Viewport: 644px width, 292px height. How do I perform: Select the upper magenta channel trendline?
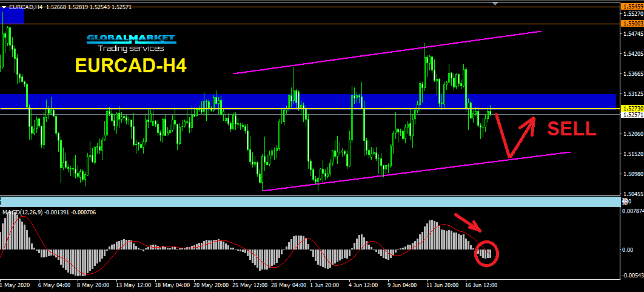pos(388,52)
